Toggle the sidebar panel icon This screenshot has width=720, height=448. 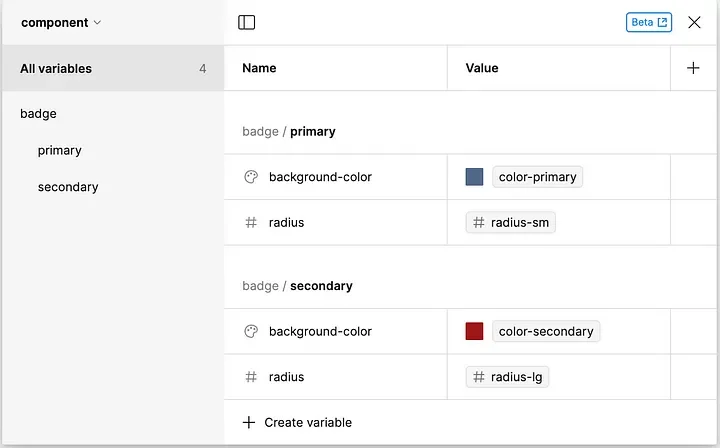click(247, 22)
